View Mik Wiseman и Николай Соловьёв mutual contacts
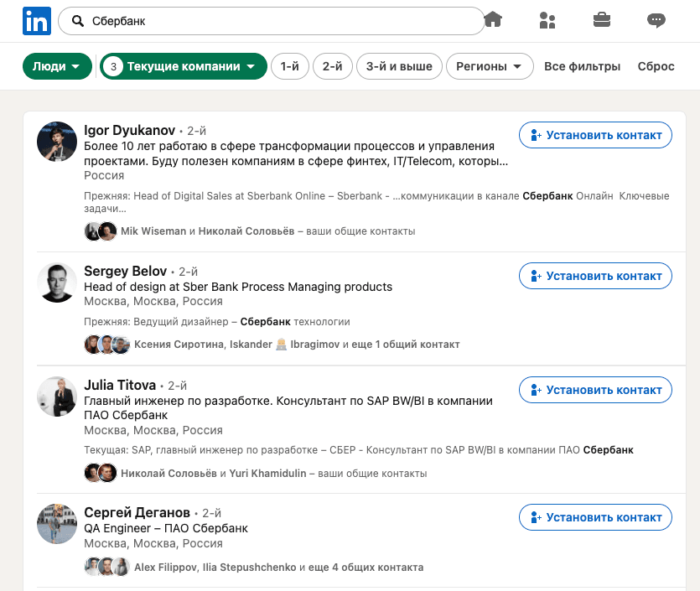This screenshot has height=591, width=700. click(x=268, y=231)
